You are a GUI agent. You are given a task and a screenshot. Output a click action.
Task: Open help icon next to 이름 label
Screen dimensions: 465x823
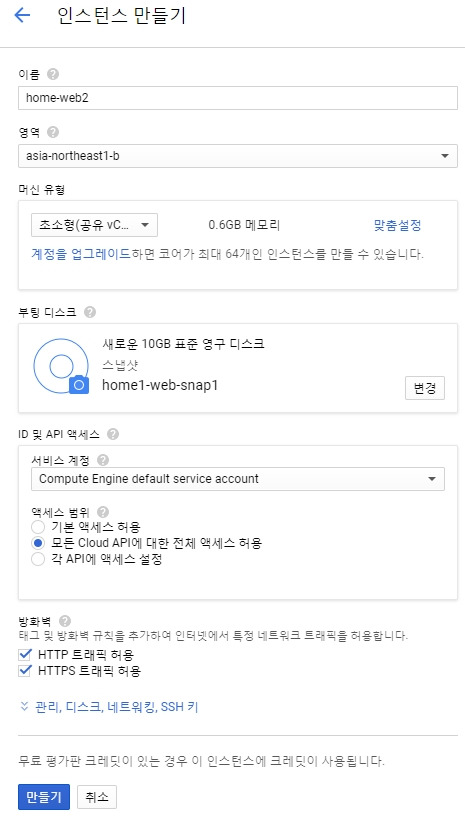pyautogui.click(x=52, y=74)
